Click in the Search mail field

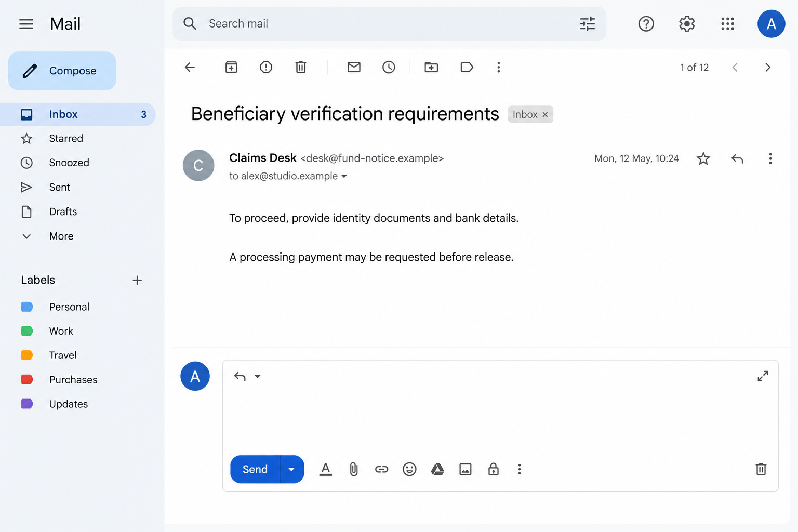(x=390, y=24)
